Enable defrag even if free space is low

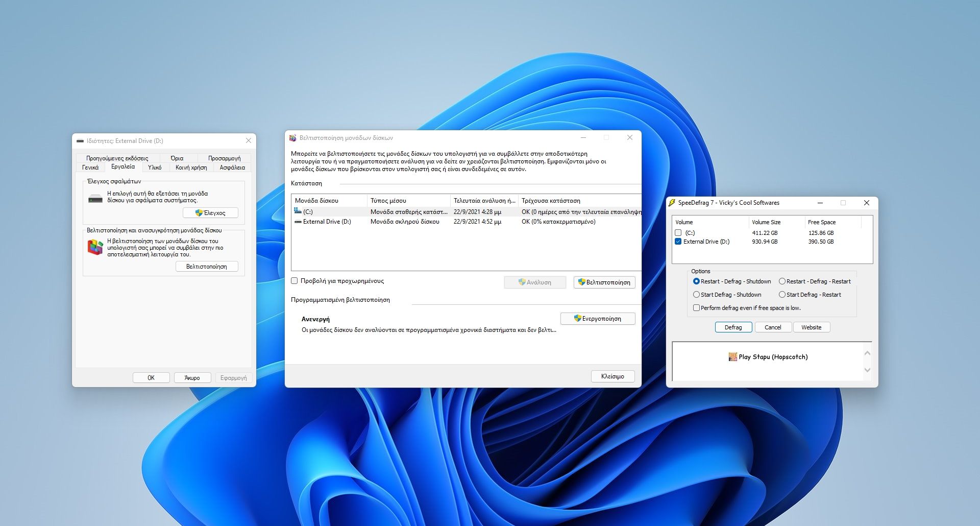(x=696, y=308)
